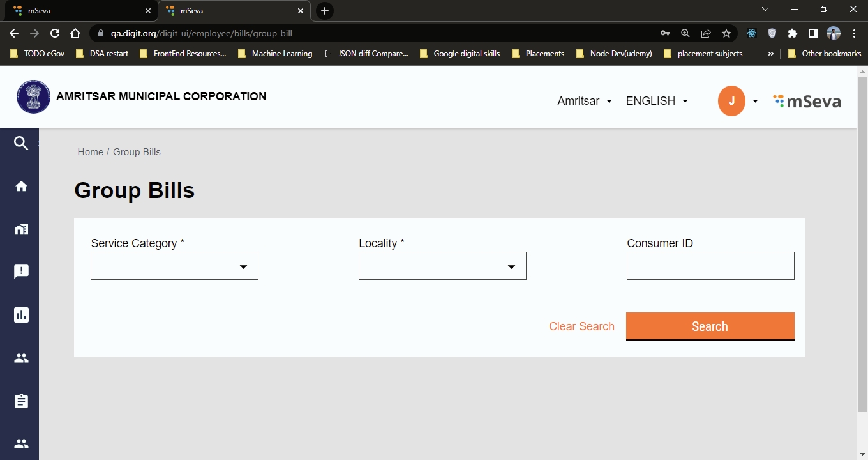This screenshot has height=460, width=868.
Task: Open the ENGLISH language selector
Action: [657, 101]
